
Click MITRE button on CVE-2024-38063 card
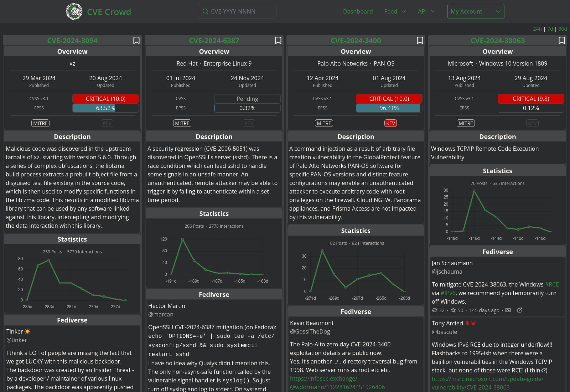[x=466, y=123]
